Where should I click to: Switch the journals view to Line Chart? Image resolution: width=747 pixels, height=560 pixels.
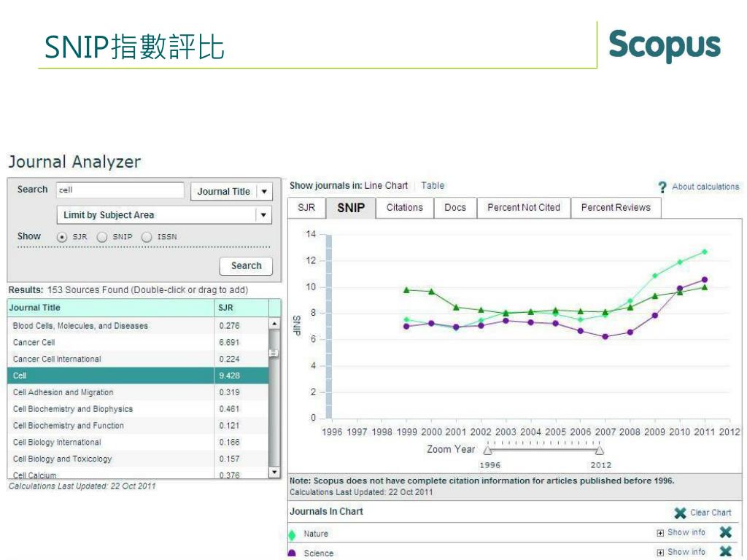pos(386,186)
